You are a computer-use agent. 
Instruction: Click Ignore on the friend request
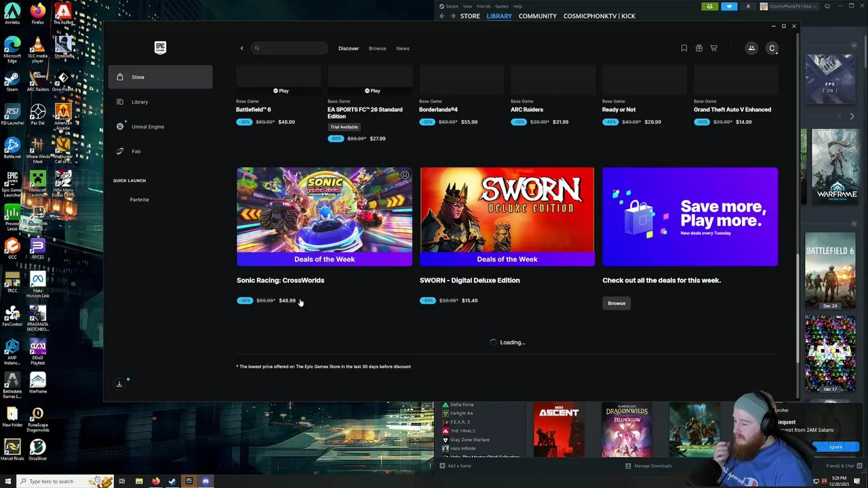tap(836, 447)
